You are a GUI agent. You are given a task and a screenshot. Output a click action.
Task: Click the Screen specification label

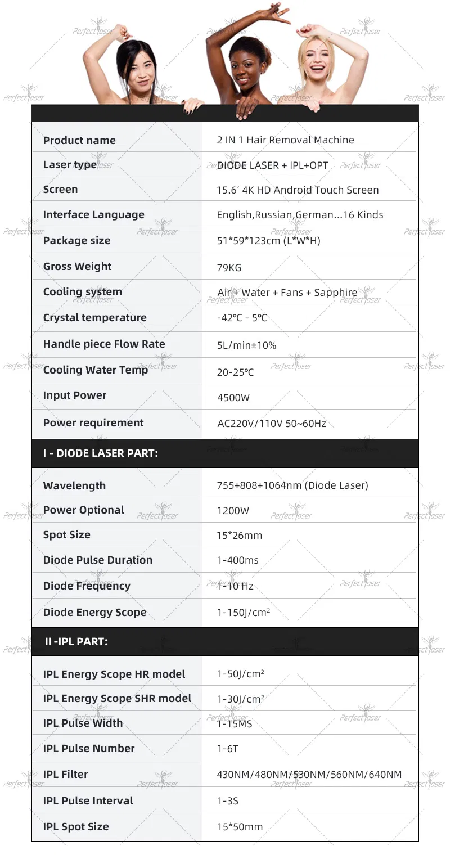(x=61, y=190)
